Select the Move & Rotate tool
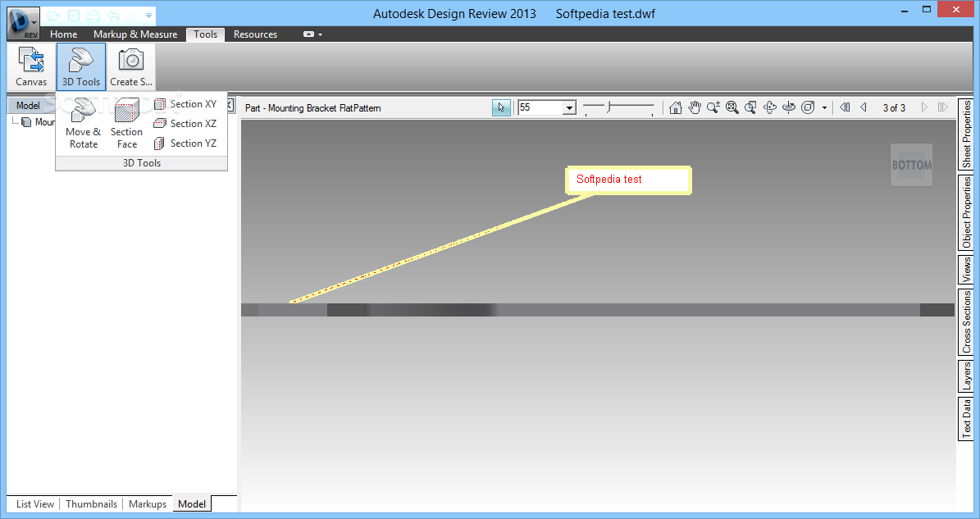 [83, 124]
